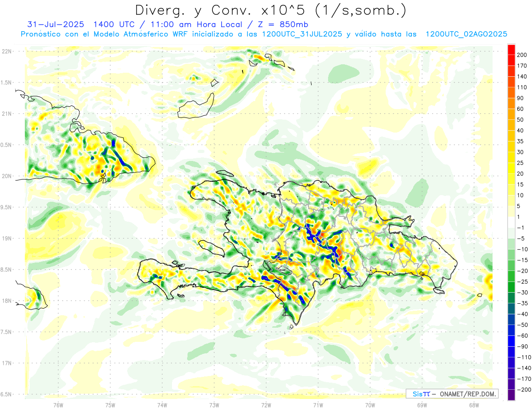Image resolution: width=532 pixels, height=411 pixels.
Task: Click the '76W' longitude label
Action: 58,405
